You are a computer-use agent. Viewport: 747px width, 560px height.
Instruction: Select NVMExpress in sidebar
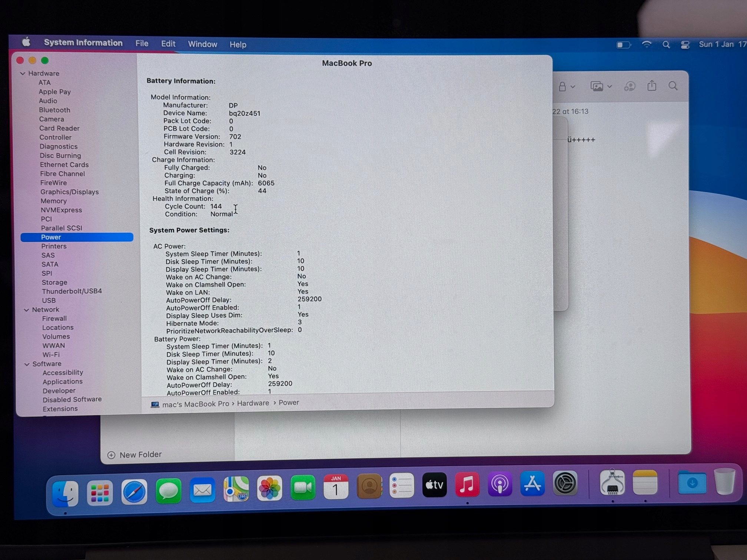[62, 210]
